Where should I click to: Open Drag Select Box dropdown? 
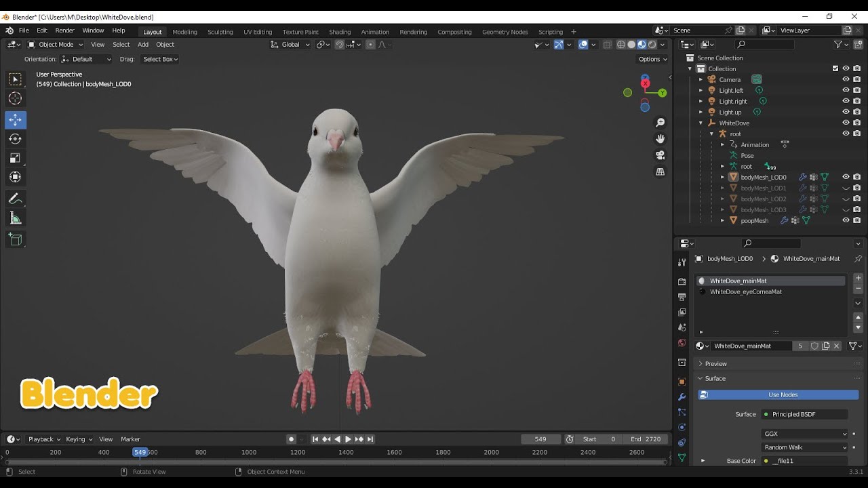click(x=160, y=59)
